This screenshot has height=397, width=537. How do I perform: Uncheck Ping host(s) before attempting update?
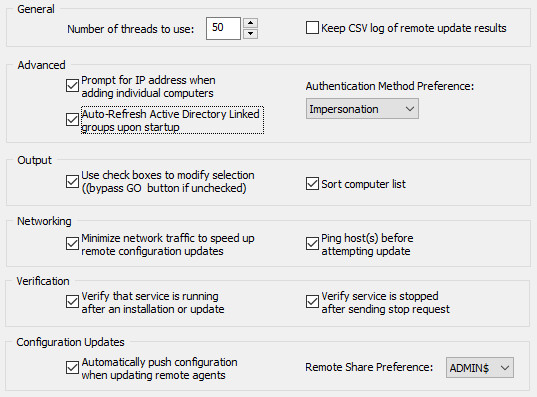312,244
